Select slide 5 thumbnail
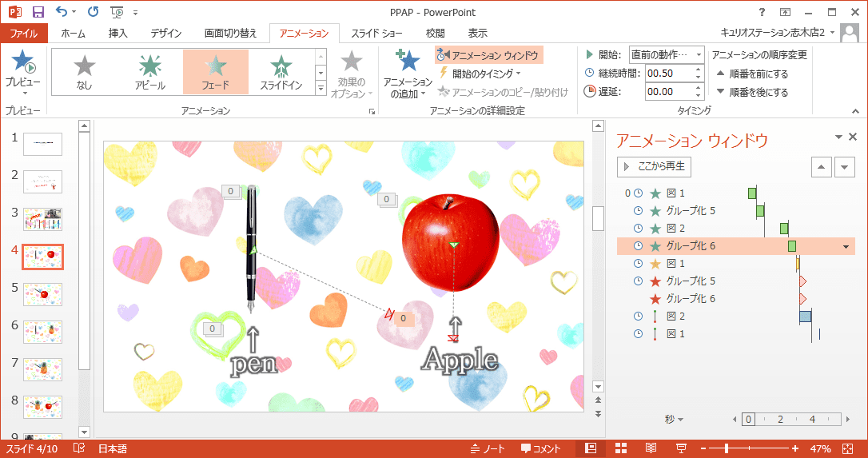 click(x=42, y=295)
